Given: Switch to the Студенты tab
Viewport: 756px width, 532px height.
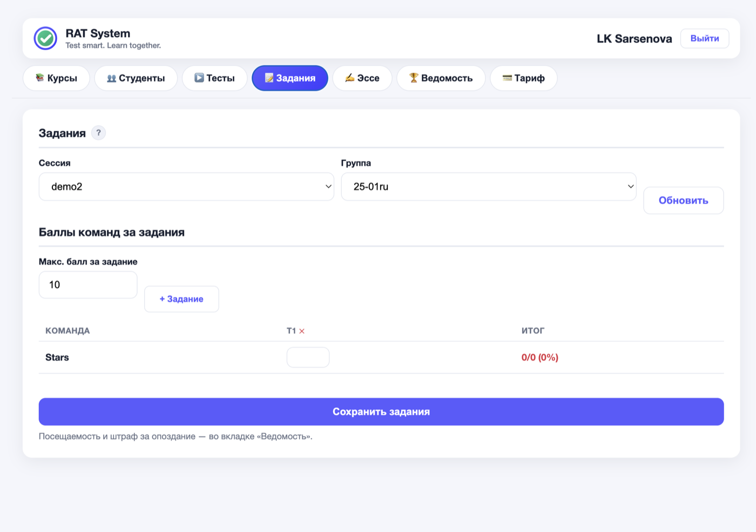Looking at the screenshot, I should 136,78.
